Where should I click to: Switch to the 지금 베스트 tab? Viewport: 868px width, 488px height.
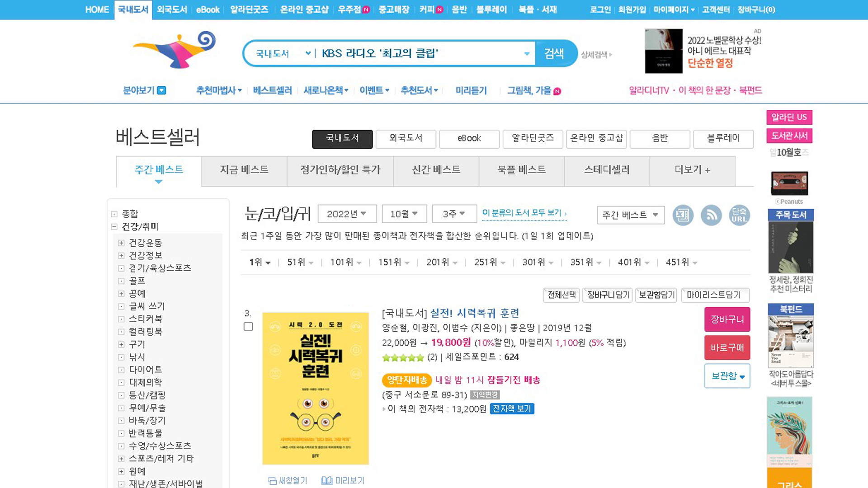[244, 170]
